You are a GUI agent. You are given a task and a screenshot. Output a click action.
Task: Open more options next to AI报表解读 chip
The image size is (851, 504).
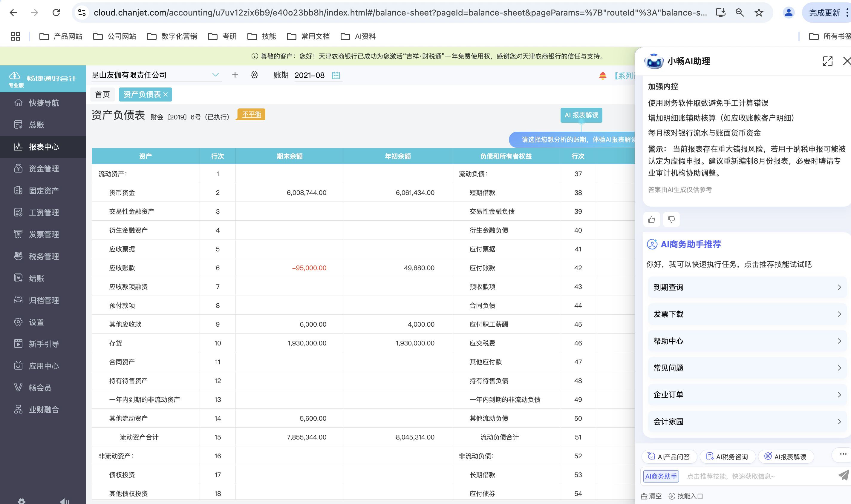click(843, 454)
